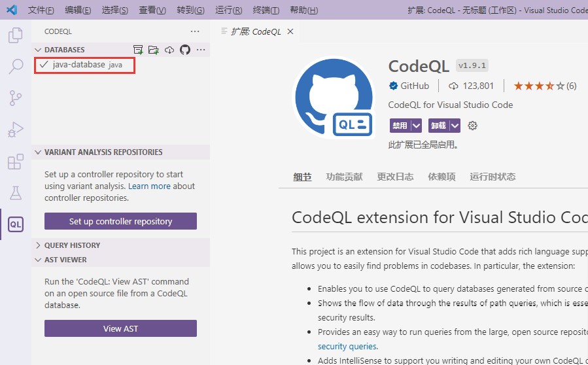Open the 选择(S) menu

pyautogui.click(x=114, y=10)
